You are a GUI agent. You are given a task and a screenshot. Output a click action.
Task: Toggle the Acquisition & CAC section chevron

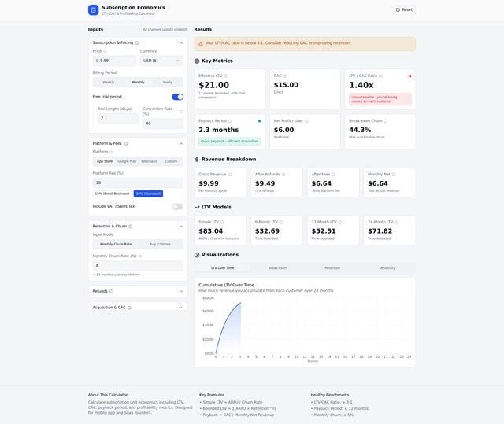181,308
